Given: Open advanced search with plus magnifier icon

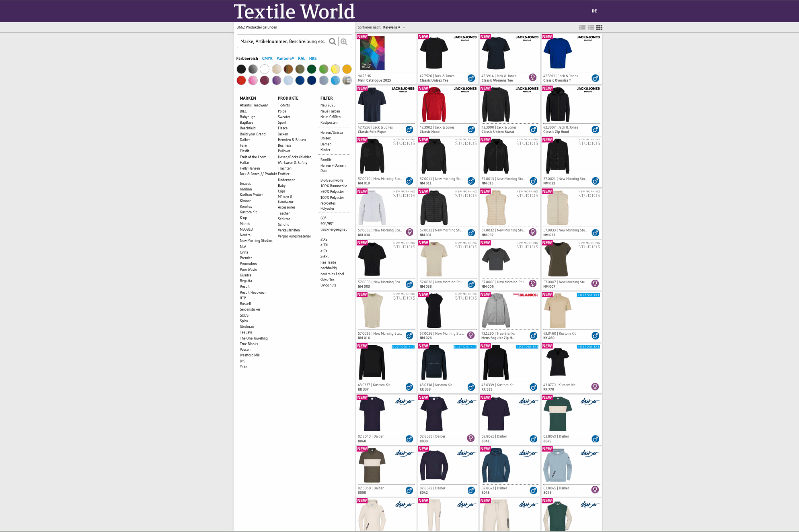Looking at the screenshot, I should click(344, 41).
